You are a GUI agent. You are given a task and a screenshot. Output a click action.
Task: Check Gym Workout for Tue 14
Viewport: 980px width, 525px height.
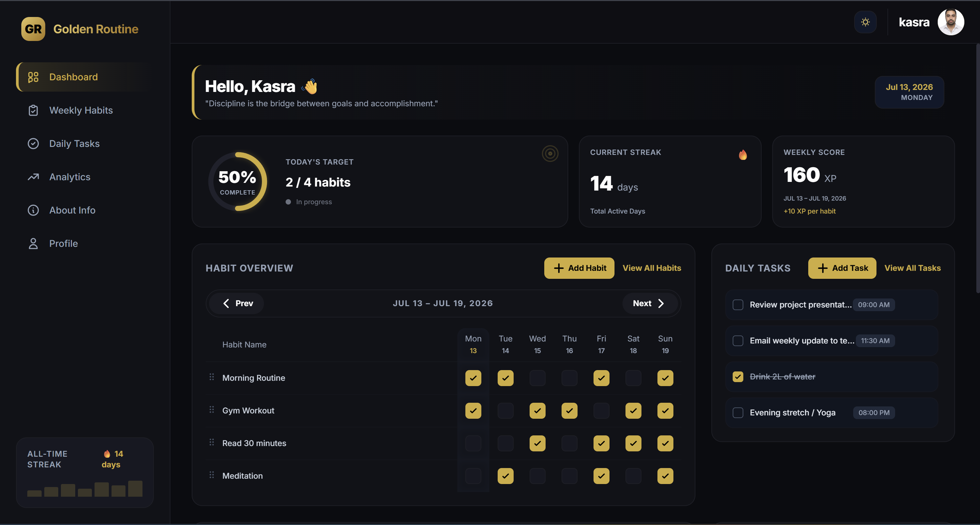coord(505,411)
